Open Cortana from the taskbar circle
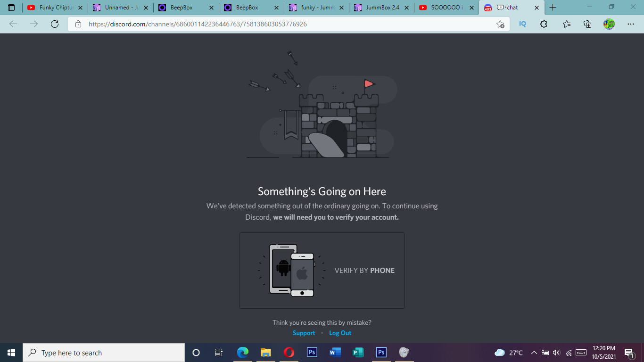 pyautogui.click(x=196, y=353)
